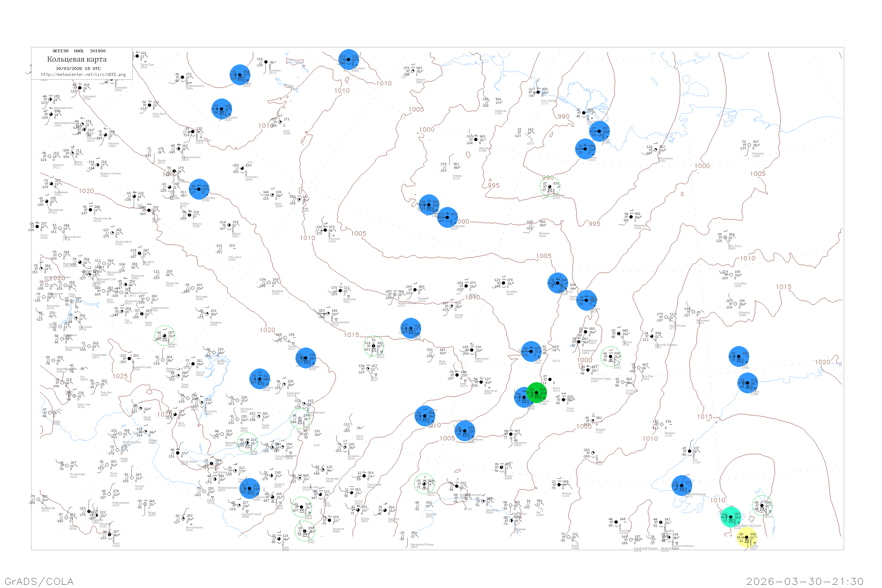Select the solid green filled station circle
The height and width of the screenshot is (588, 882).
pyautogui.click(x=536, y=392)
